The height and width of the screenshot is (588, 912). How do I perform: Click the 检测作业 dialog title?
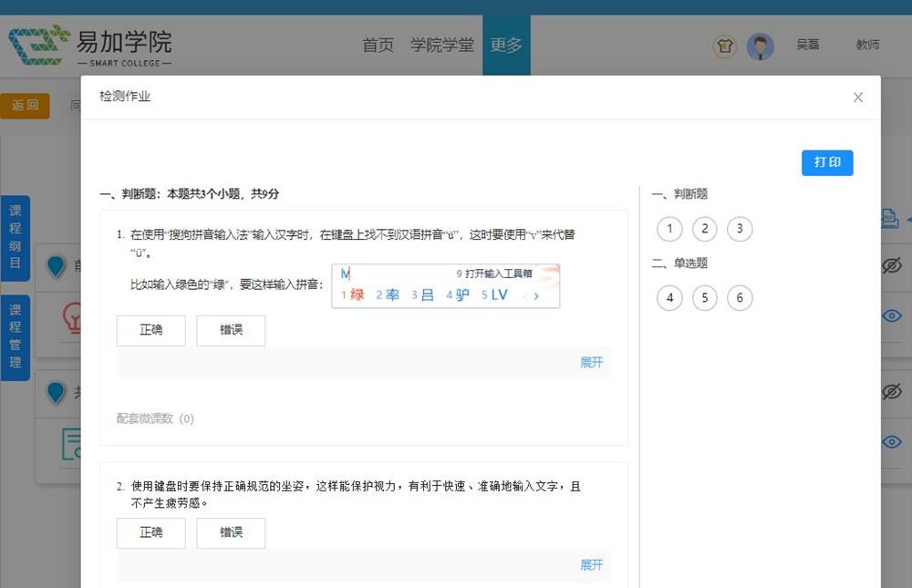pyautogui.click(x=125, y=97)
